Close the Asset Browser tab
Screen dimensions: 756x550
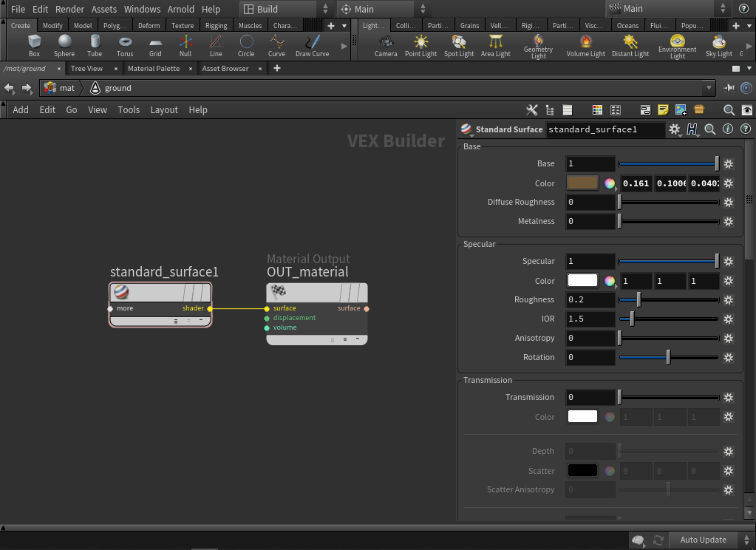point(260,69)
